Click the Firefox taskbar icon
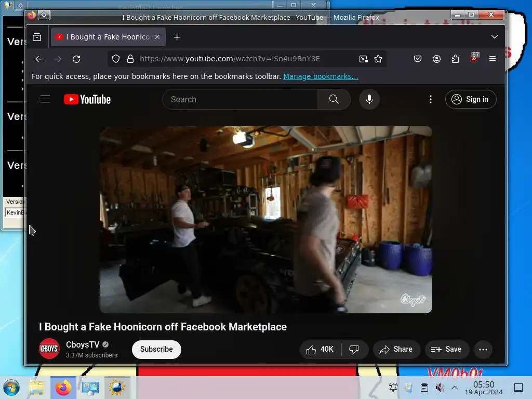 63,388
